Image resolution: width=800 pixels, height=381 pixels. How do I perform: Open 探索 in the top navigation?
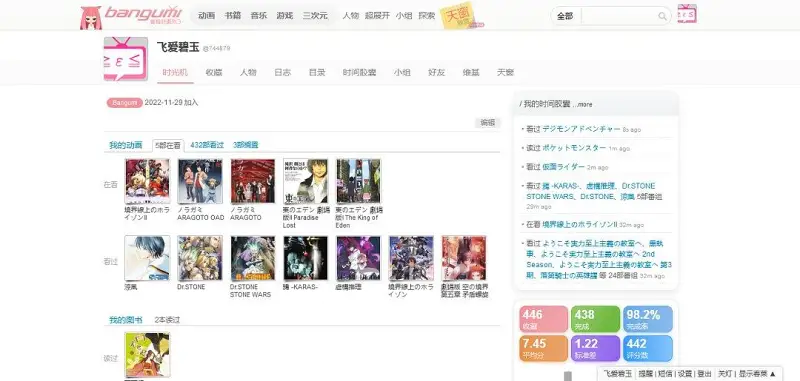click(427, 16)
